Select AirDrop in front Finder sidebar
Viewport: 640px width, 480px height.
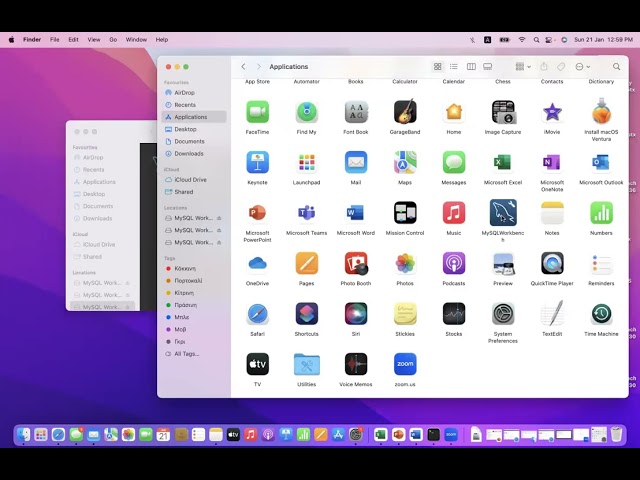[x=194, y=93]
